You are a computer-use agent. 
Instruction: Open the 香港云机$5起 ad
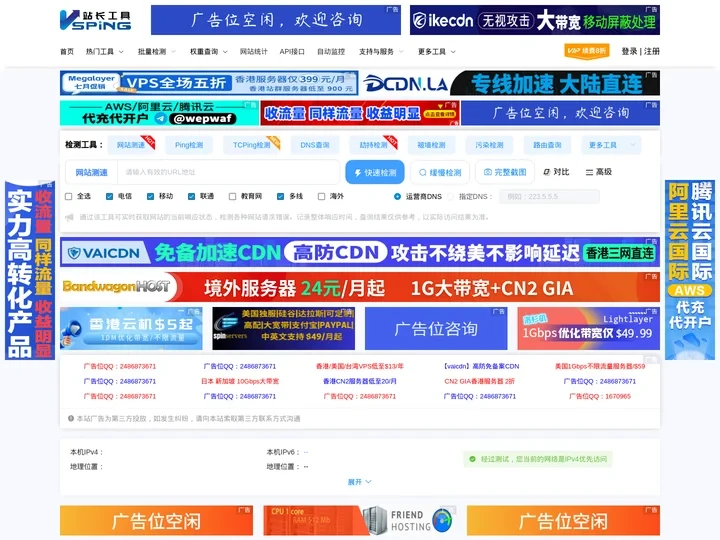(x=131, y=329)
